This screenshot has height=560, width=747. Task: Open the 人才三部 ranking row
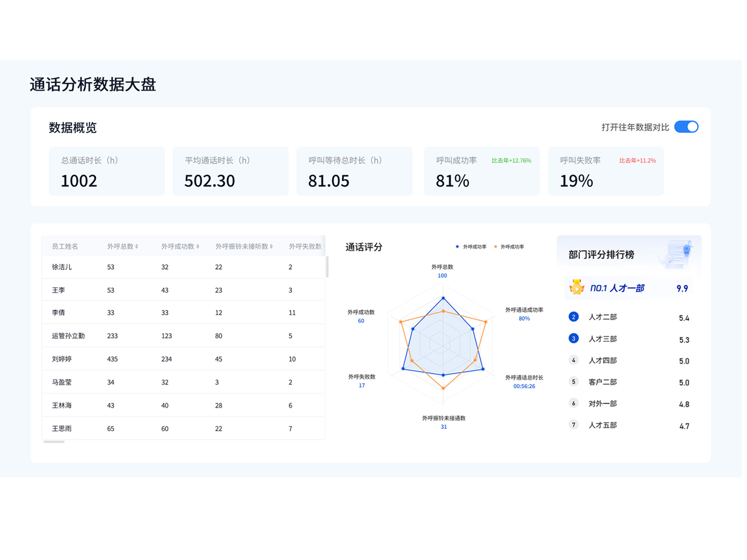[628, 339]
